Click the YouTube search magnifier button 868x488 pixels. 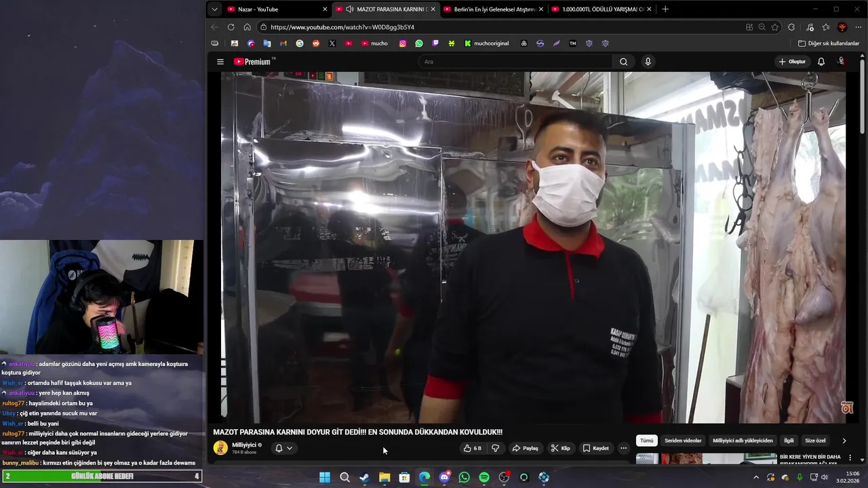(x=623, y=62)
